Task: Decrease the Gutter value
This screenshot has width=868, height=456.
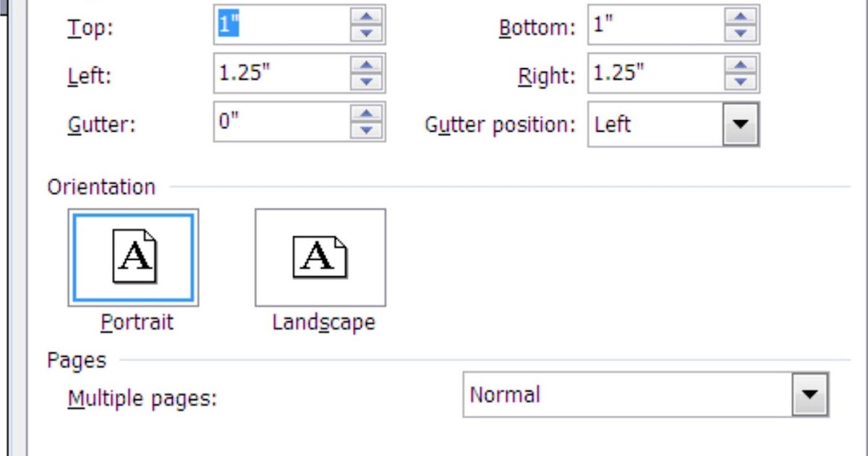Action: pos(367,131)
